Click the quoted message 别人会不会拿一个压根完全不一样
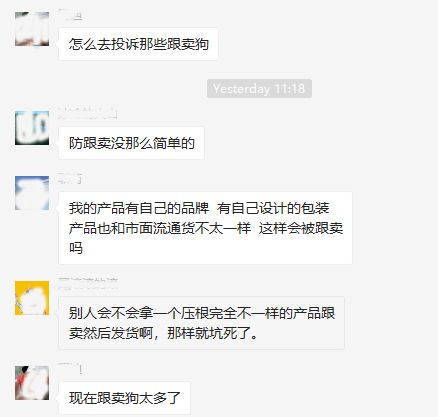 pos(202,323)
